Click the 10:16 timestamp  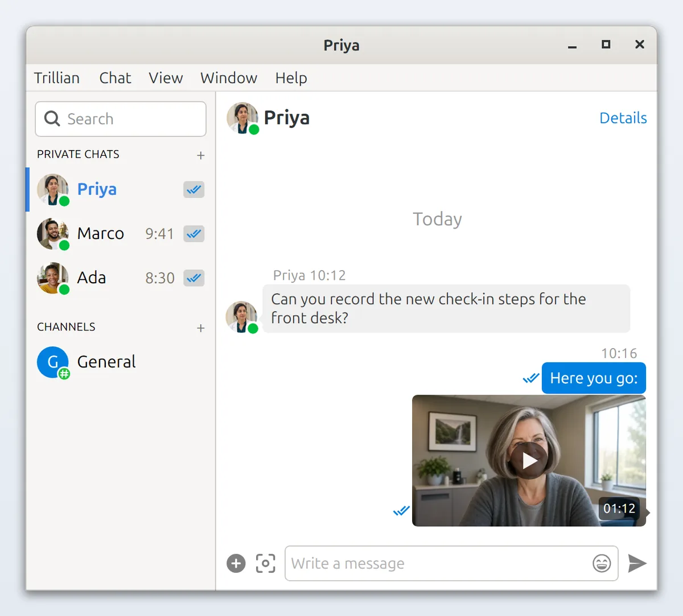click(619, 353)
